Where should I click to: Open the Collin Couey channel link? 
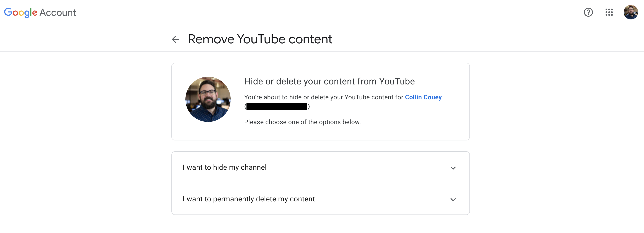pos(423,97)
